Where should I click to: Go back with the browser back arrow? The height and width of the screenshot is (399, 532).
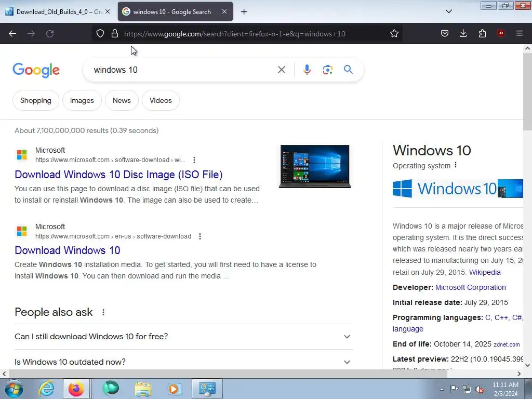click(12, 34)
